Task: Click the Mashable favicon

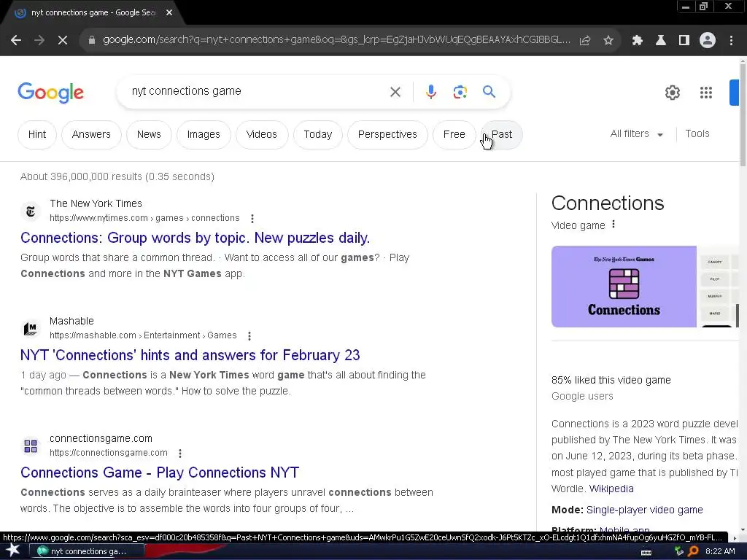Action: tap(31, 329)
